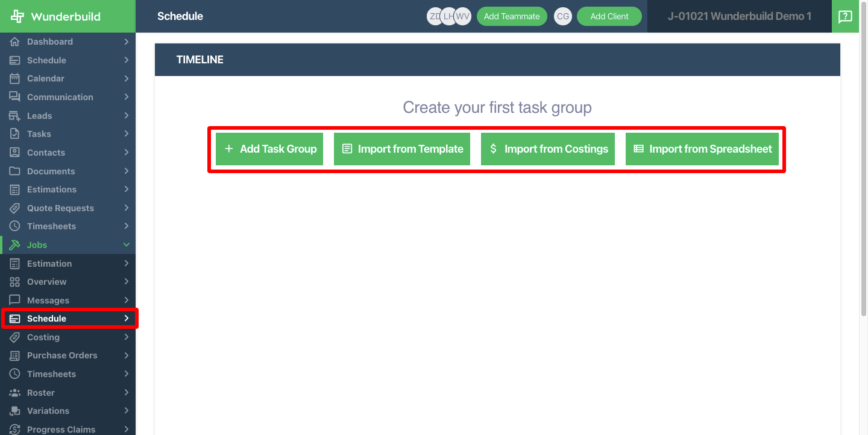Image resolution: width=868 pixels, height=435 pixels.
Task: Open Messages under Jobs
Action: click(68, 300)
